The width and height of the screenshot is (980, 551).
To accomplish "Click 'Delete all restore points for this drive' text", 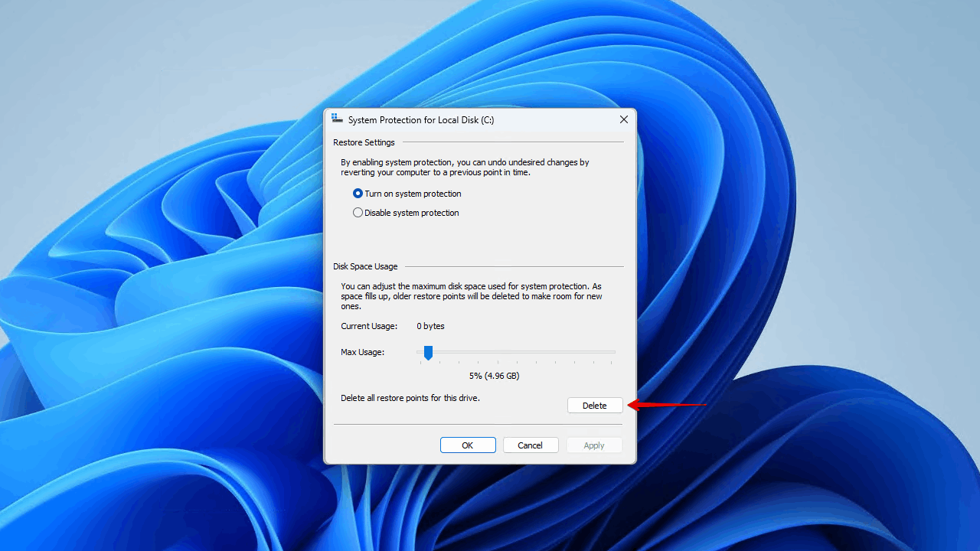I will tap(410, 398).
